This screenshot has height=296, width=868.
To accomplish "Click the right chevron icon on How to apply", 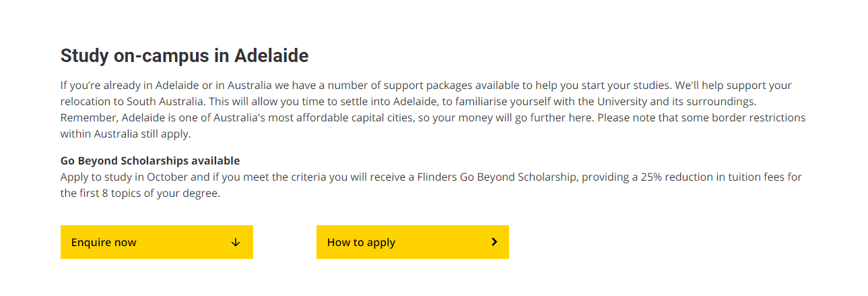I will pyautogui.click(x=494, y=242).
